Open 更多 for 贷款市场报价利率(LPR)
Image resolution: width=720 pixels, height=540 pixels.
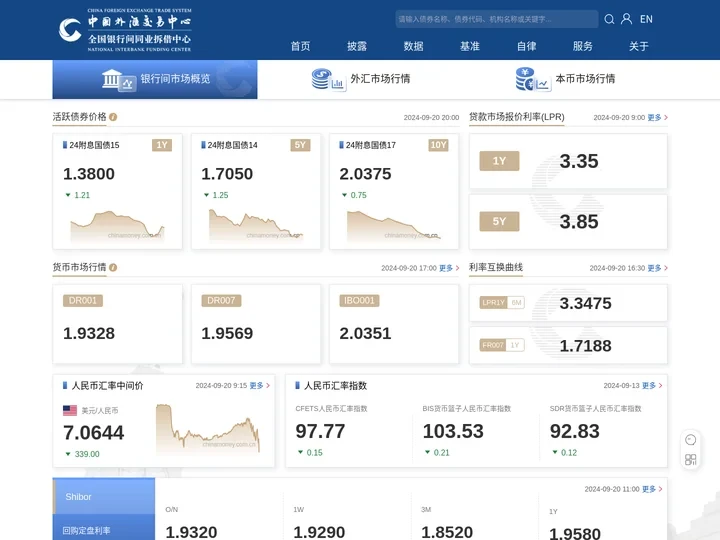[657, 118]
